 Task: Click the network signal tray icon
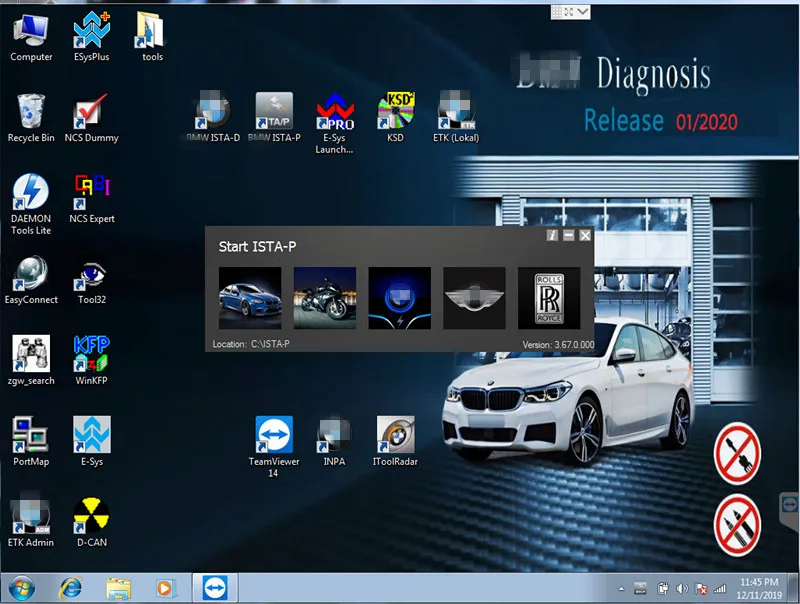point(720,589)
